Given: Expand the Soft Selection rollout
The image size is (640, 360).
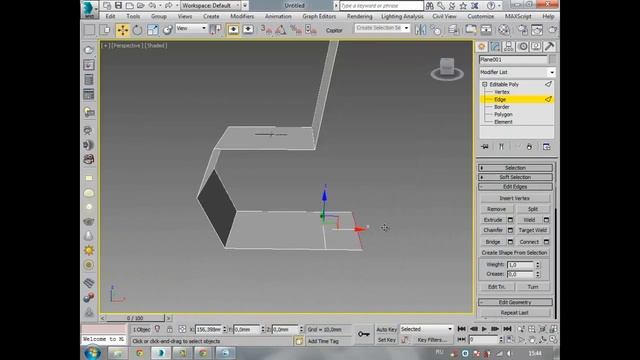Looking at the screenshot, I should pyautogui.click(x=516, y=177).
